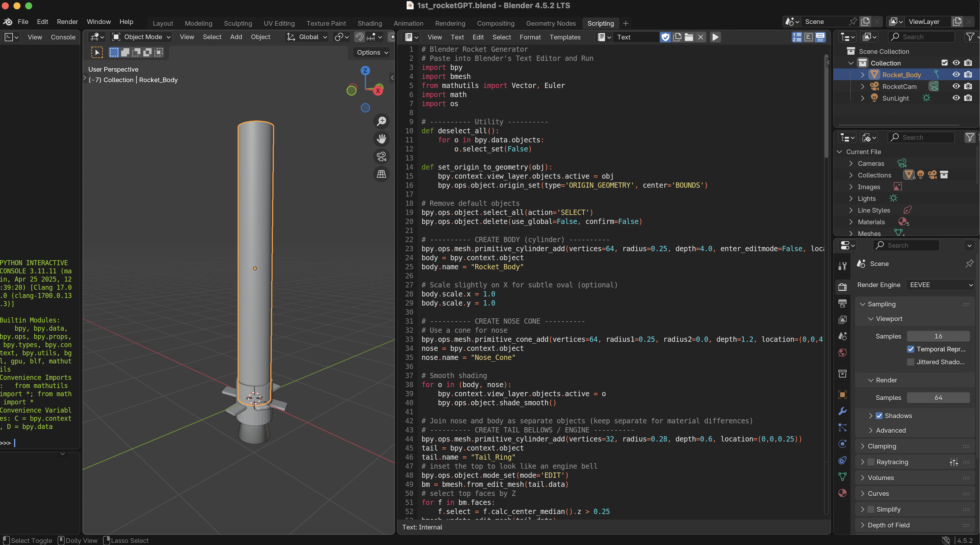Enable Jittered Shadows checkbox
Viewport: 980px width, 545px height.
(x=911, y=362)
